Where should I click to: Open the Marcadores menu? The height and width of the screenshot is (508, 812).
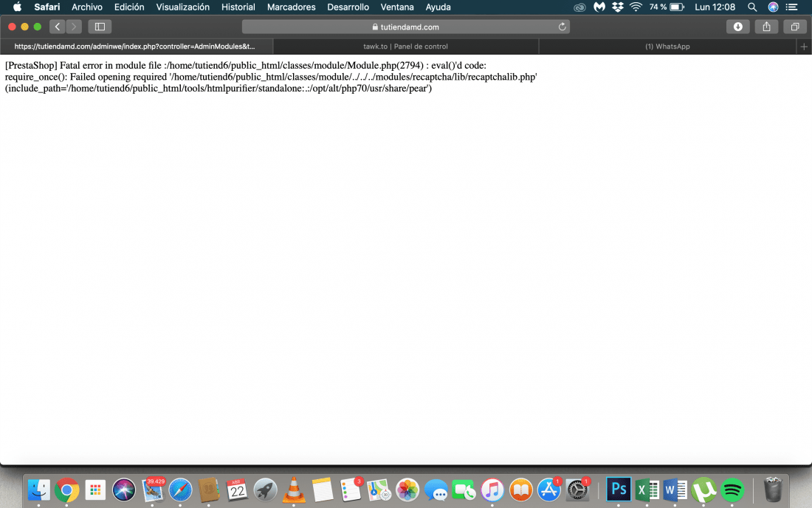click(x=291, y=7)
